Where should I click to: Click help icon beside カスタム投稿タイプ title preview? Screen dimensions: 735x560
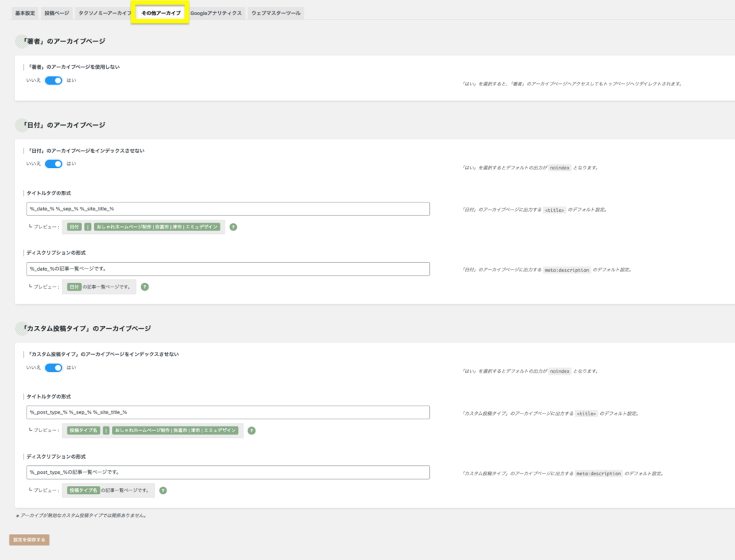(252, 431)
